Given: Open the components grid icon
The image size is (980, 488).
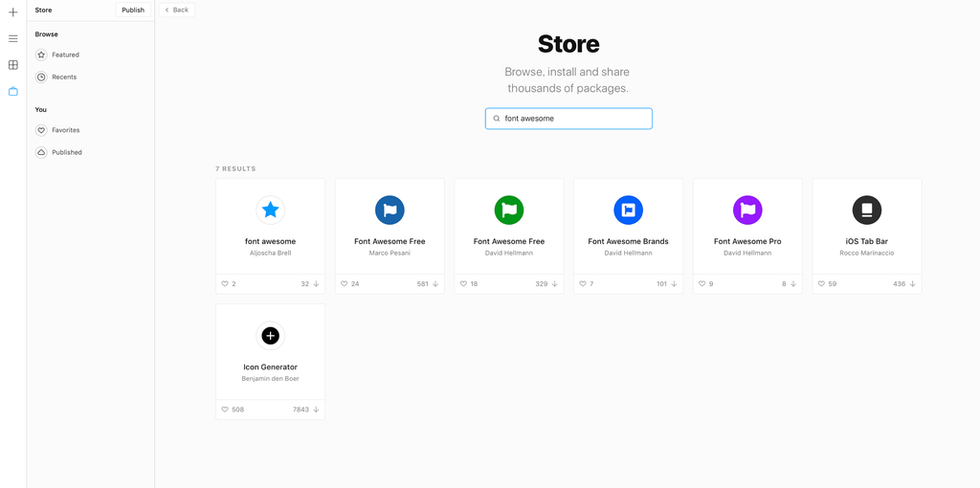Looking at the screenshot, I should [x=13, y=65].
